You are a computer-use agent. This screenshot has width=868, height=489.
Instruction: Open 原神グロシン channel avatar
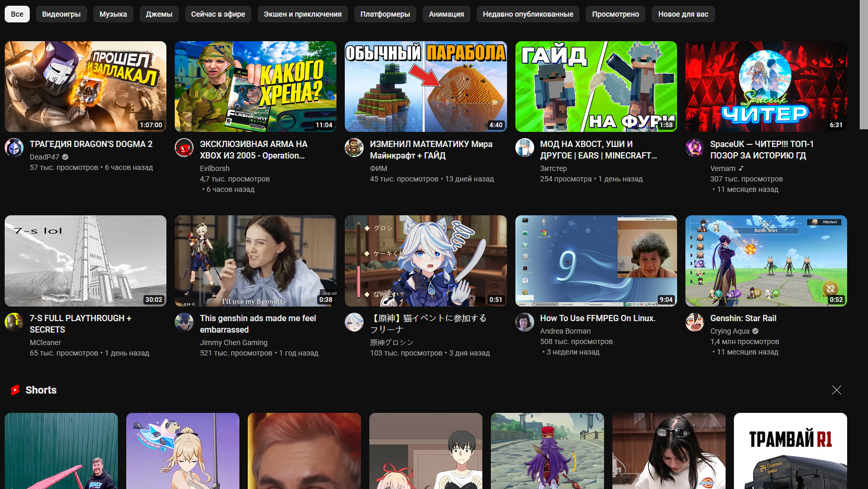pyautogui.click(x=354, y=322)
